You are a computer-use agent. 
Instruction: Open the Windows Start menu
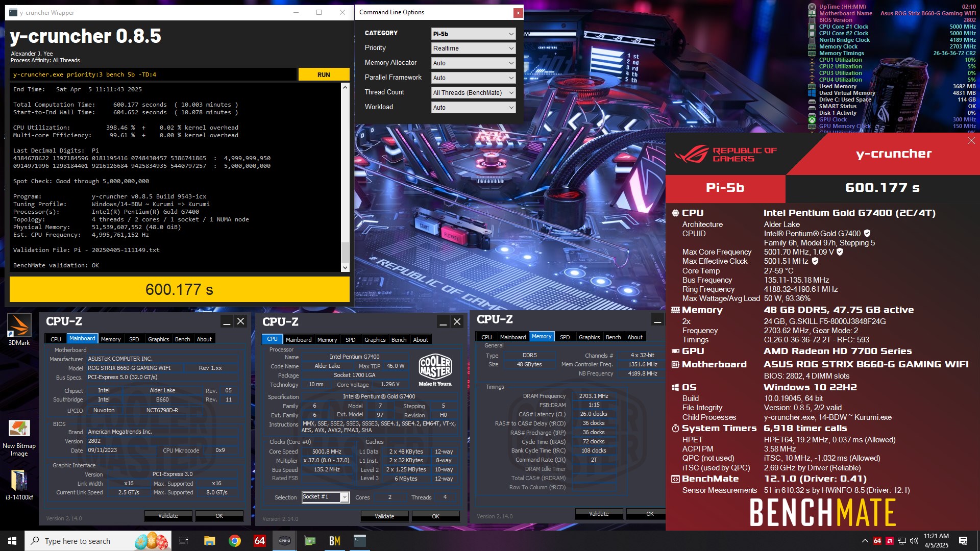pos(12,541)
